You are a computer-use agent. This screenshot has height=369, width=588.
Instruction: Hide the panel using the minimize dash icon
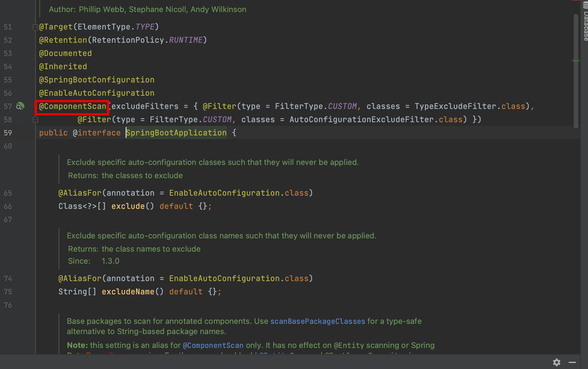coord(572,362)
